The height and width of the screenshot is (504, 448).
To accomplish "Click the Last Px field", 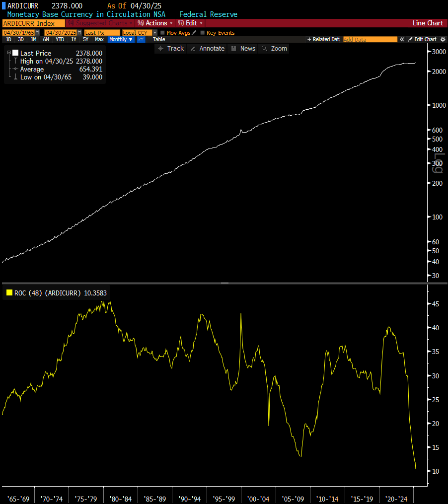I will [x=102, y=32].
